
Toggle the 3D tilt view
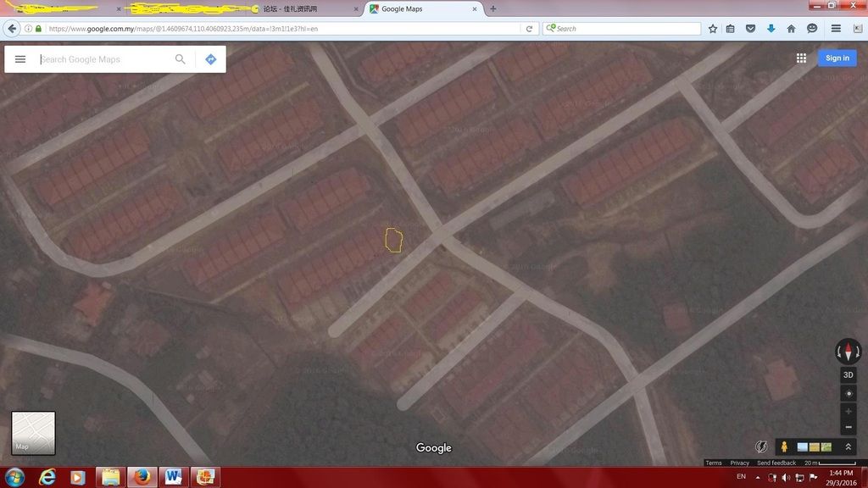pos(848,374)
